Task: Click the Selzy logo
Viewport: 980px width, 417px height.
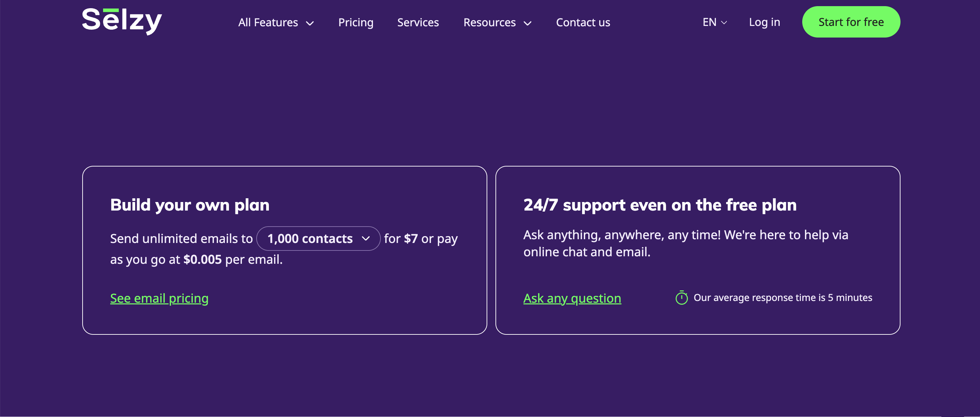Action: coord(122,21)
